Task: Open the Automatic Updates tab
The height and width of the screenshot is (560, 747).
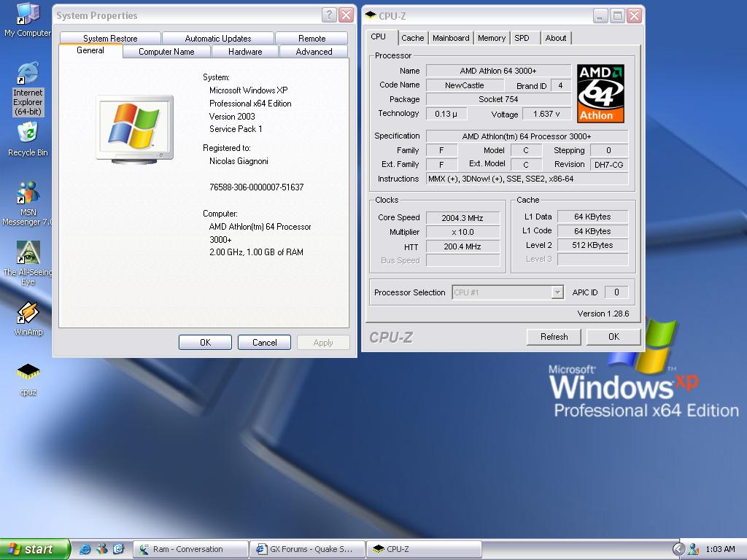Action: (x=217, y=38)
